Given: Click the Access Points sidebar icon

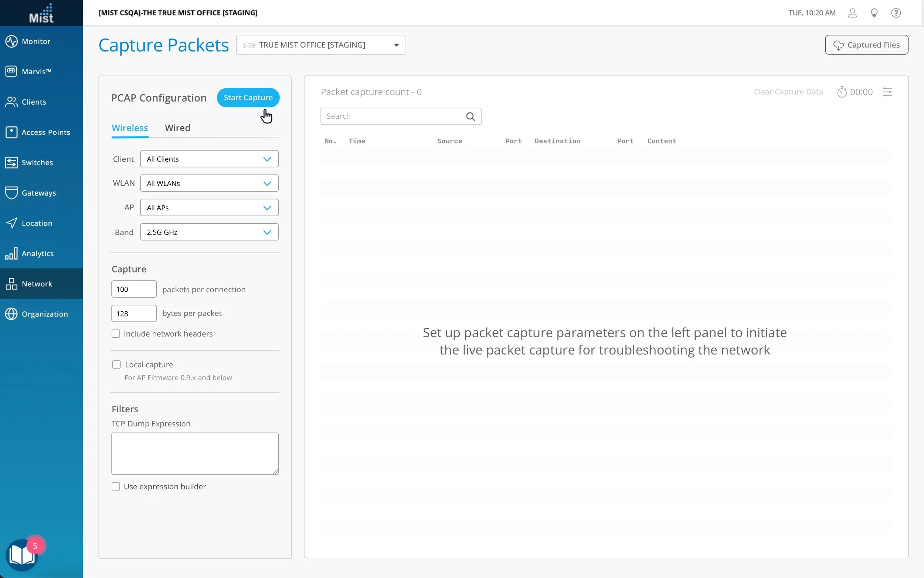Looking at the screenshot, I should point(11,132).
